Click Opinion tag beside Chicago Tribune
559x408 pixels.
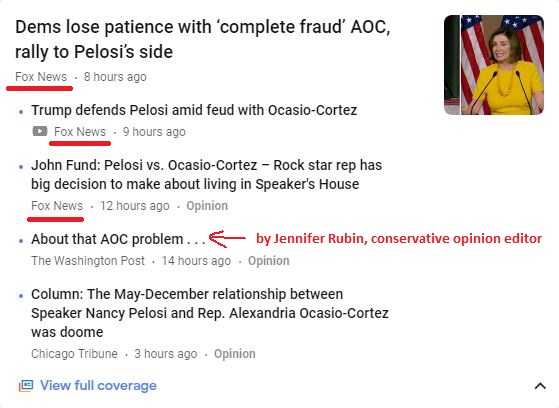(x=235, y=354)
